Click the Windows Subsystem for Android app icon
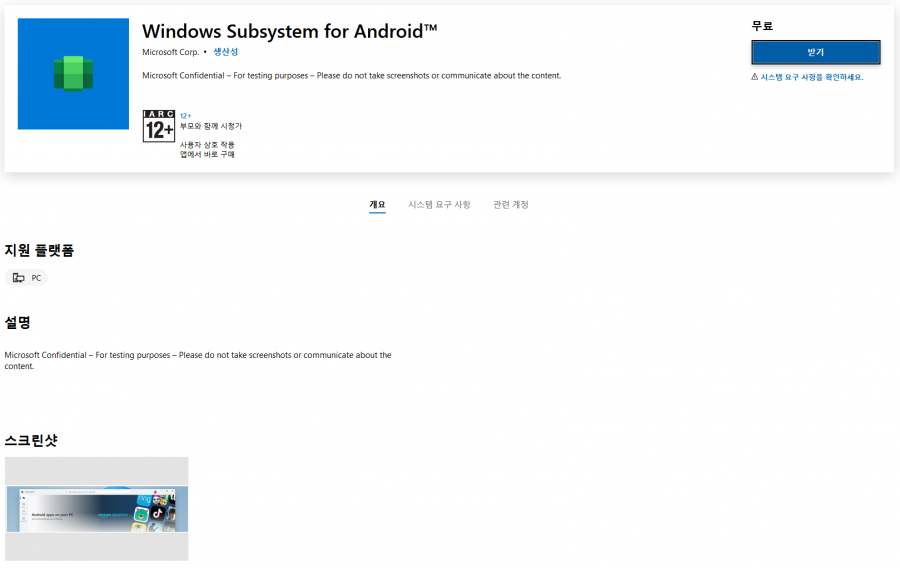This screenshot has height=568, width=900. 73,74
